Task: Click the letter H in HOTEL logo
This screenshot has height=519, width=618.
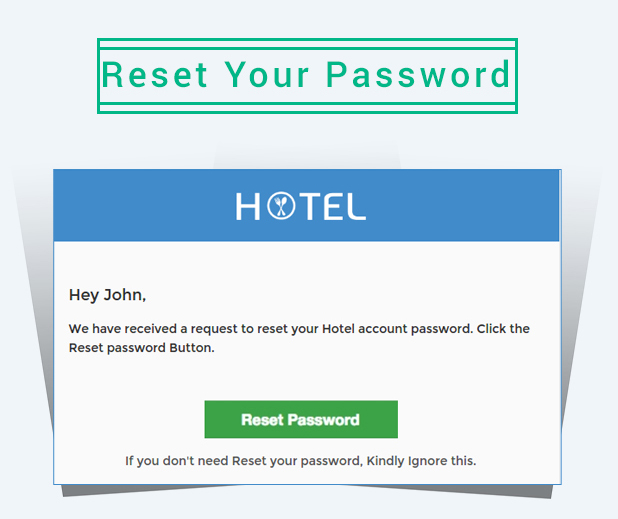Action: point(248,206)
